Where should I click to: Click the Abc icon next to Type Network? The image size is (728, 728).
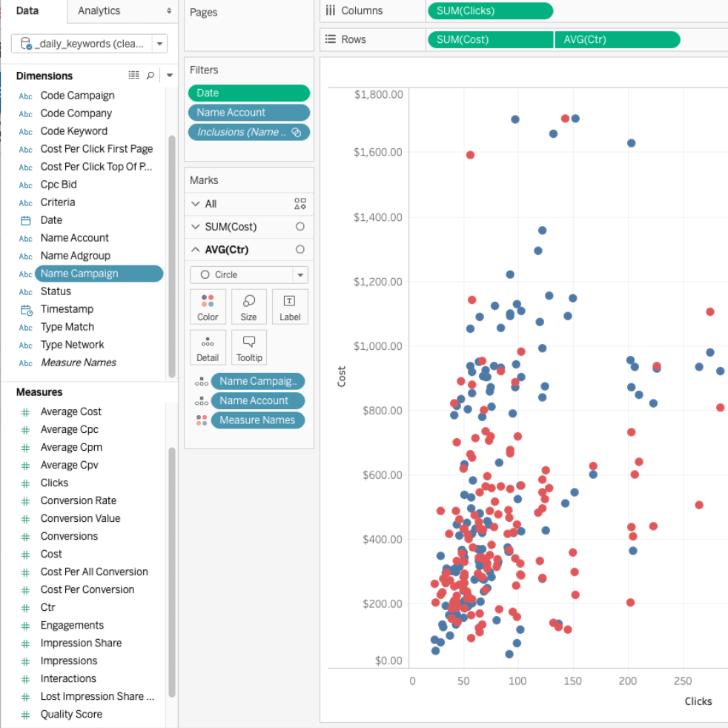pos(25,345)
